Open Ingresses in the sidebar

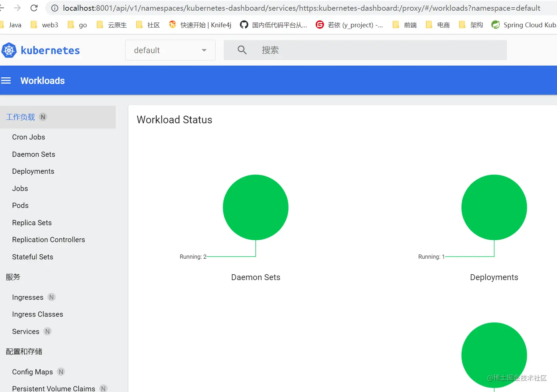click(28, 297)
